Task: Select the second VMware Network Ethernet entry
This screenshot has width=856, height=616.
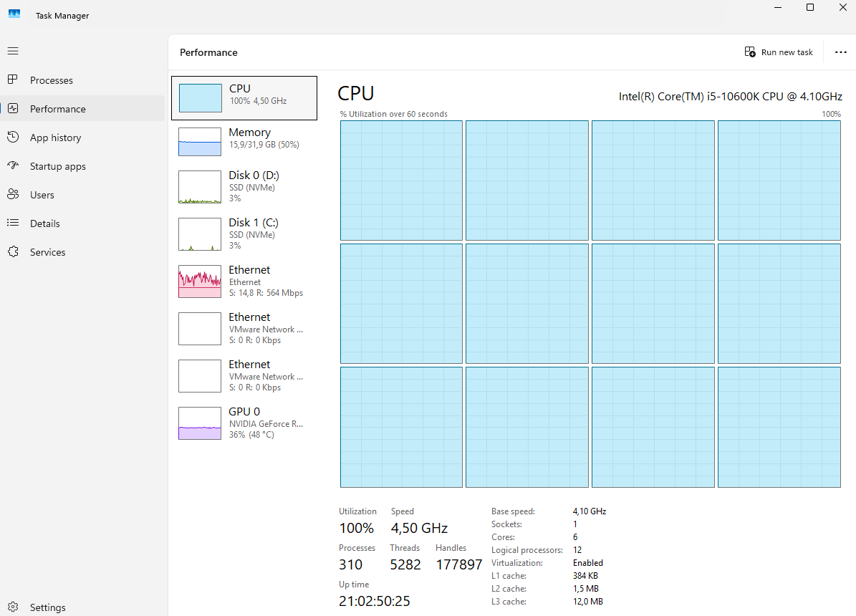Action: (x=244, y=376)
